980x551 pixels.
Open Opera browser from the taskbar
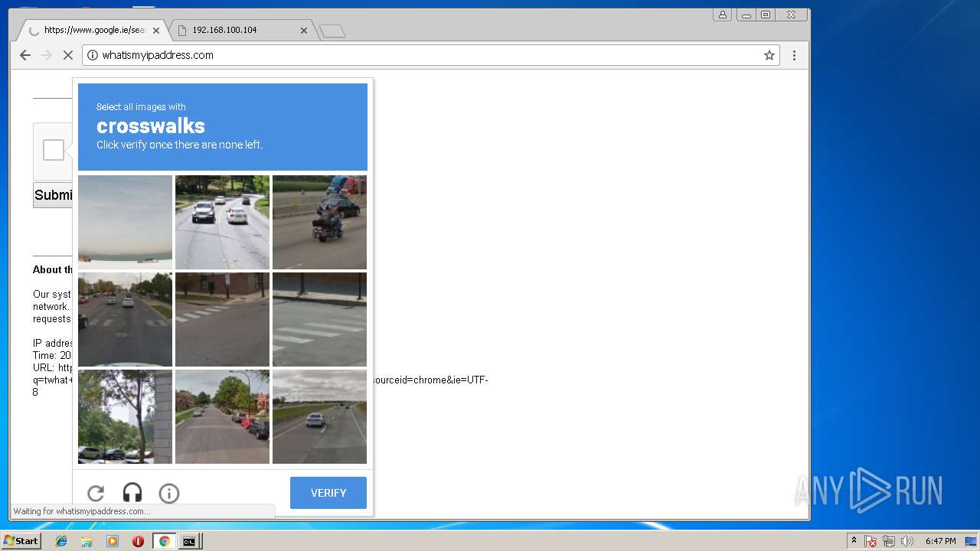(x=138, y=541)
